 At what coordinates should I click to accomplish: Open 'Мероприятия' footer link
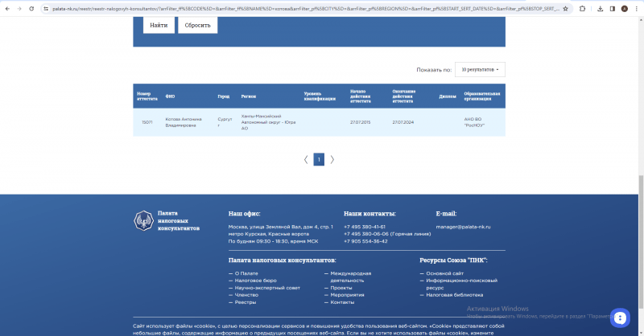pyautogui.click(x=347, y=295)
